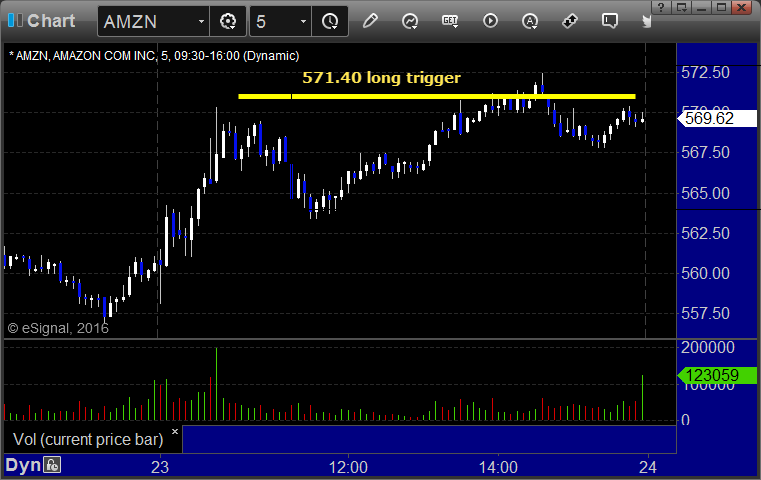Click the Twitter bird icon
The width and height of the screenshot is (761, 480).
646,21
